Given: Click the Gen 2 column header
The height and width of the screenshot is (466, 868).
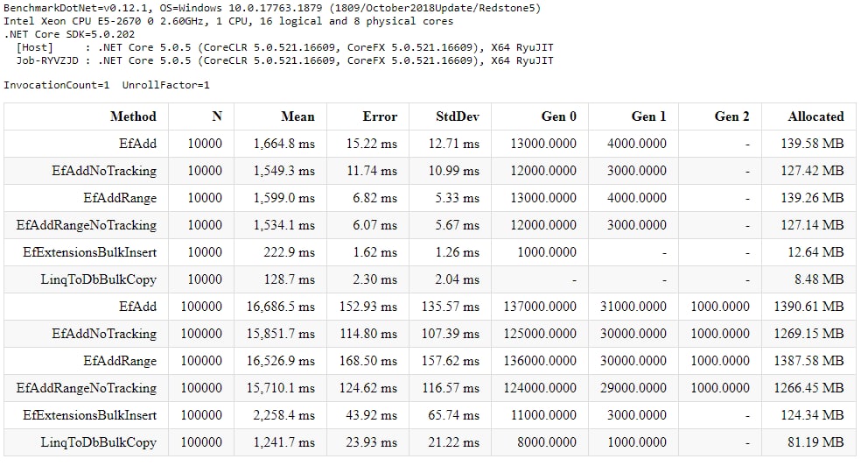Looking at the screenshot, I should coord(731,116).
